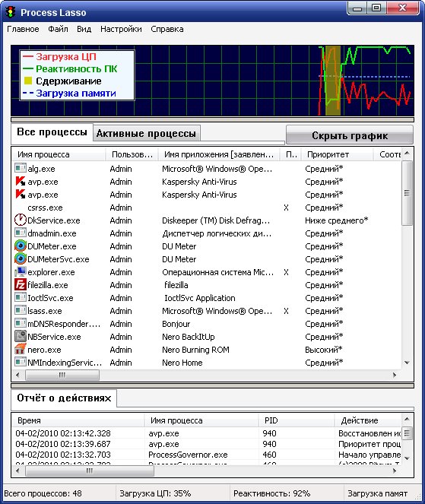Select the log entry at 02:13:42.328
The width and height of the screenshot is (425, 504).
(x=207, y=433)
